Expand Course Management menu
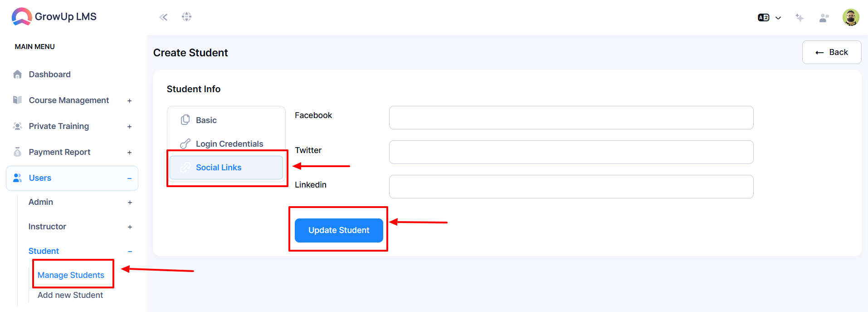Viewport: 868px width, 312px height. pos(72,100)
